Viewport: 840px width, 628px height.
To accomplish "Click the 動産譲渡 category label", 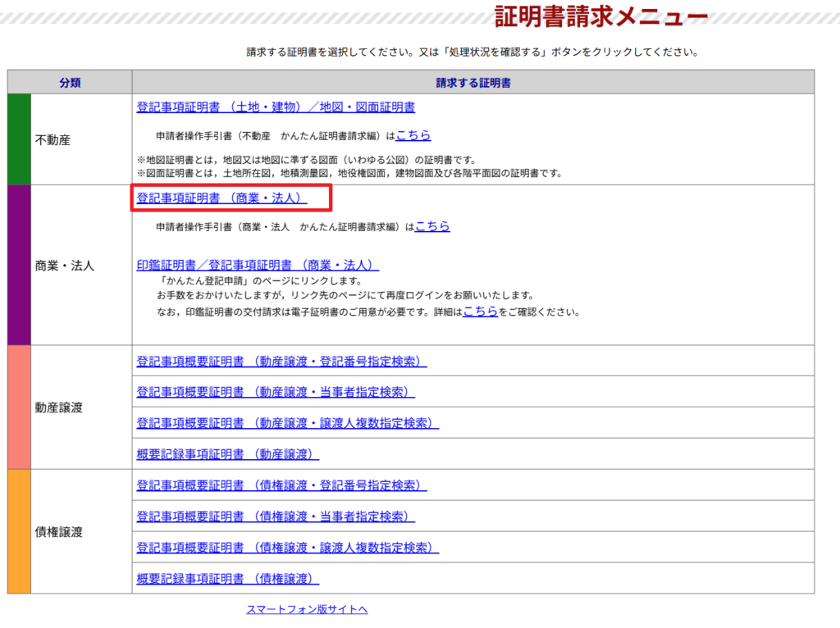I will (x=58, y=407).
